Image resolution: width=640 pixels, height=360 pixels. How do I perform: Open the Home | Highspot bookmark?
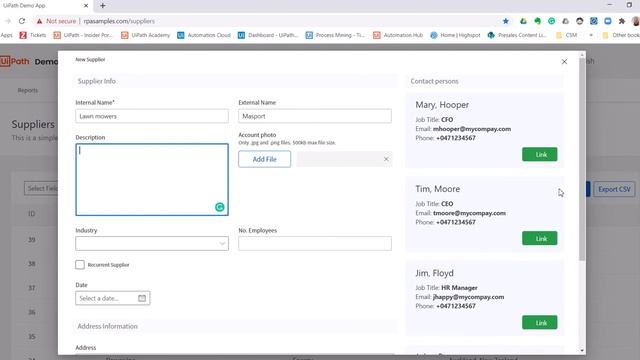pos(455,35)
